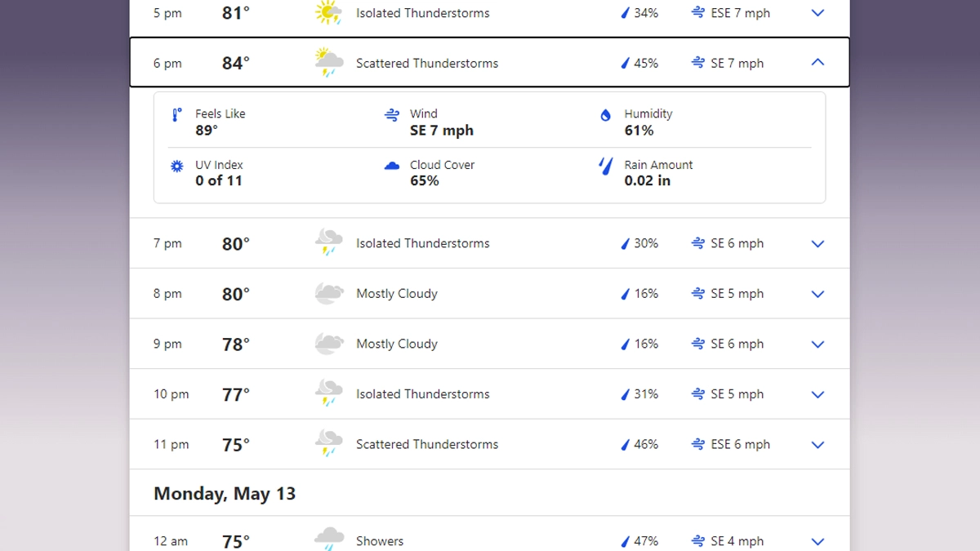
Task: Click the Monday, May 13 date heading
Action: (x=225, y=494)
